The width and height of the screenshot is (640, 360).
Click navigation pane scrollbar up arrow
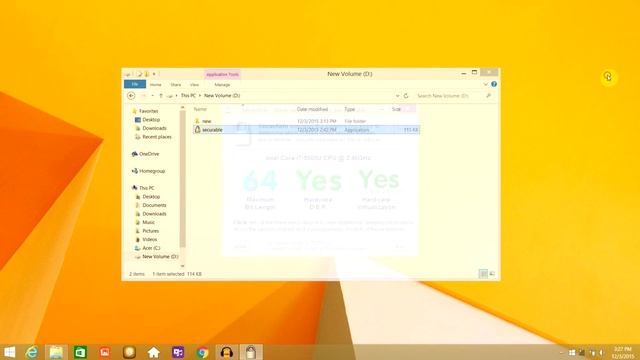coord(182,108)
